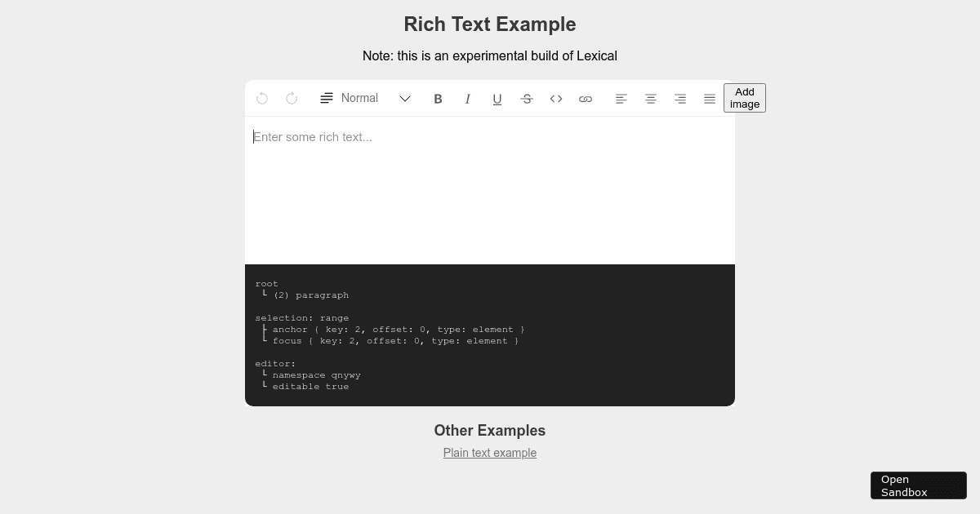The image size is (980, 514).
Task: Open the block format chevron menu
Action: click(x=405, y=98)
